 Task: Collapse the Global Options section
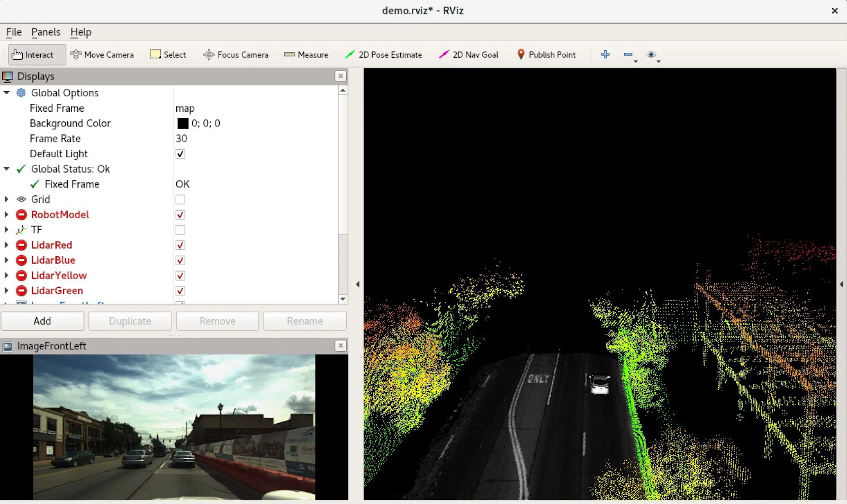pos(6,93)
